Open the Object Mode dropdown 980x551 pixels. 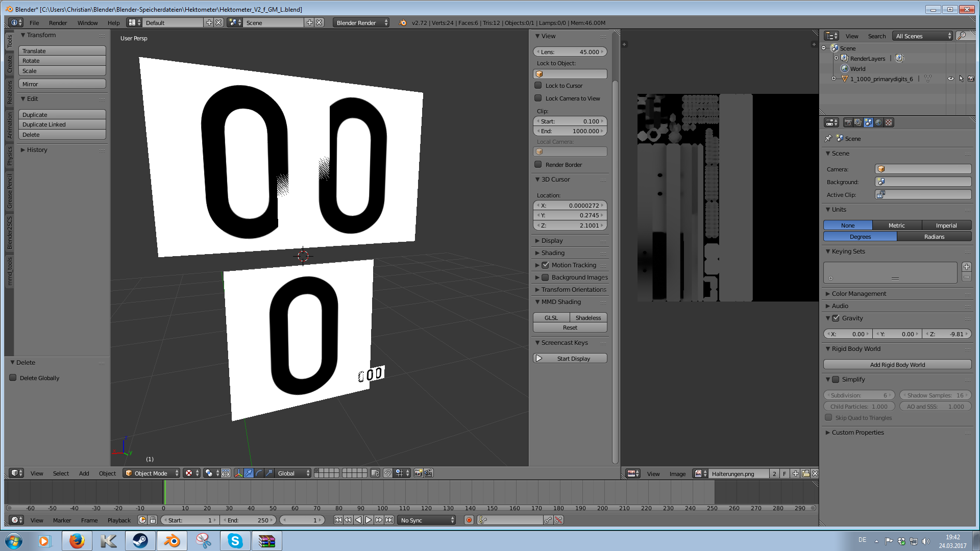151,473
